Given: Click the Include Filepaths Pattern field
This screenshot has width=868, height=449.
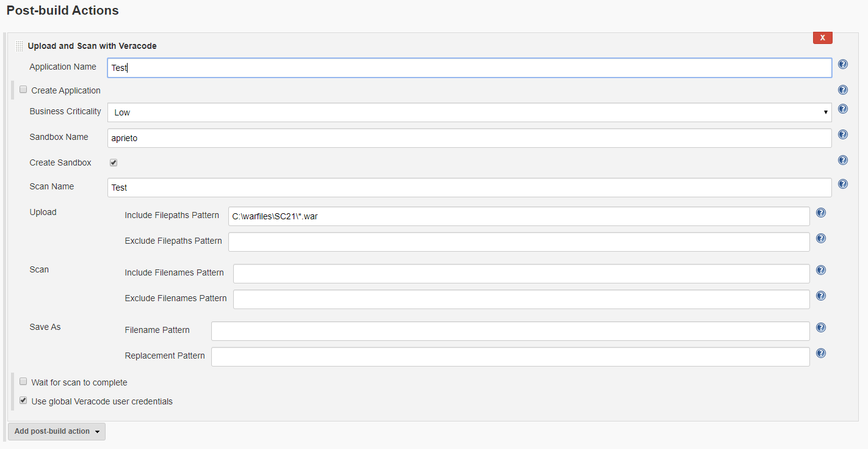Looking at the screenshot, I should point(518,216).
